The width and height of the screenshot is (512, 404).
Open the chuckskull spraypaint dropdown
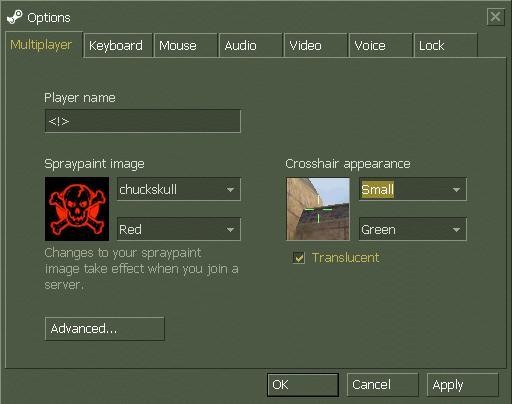coord(179,189)
